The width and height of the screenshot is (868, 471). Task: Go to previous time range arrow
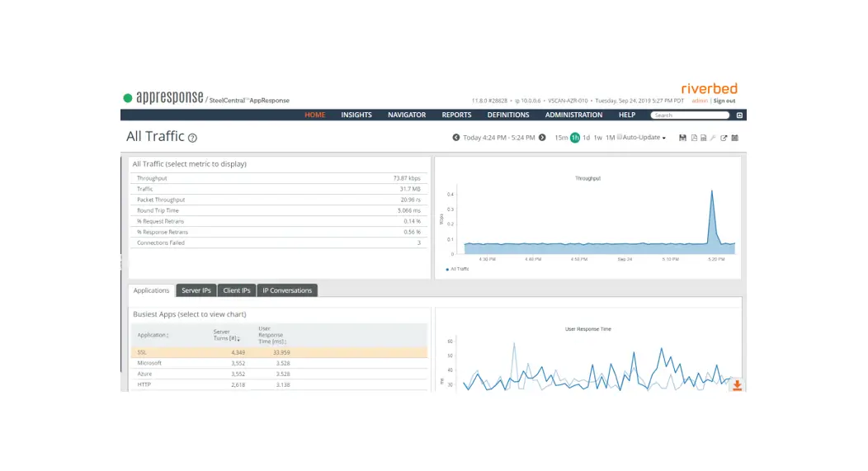455,137
